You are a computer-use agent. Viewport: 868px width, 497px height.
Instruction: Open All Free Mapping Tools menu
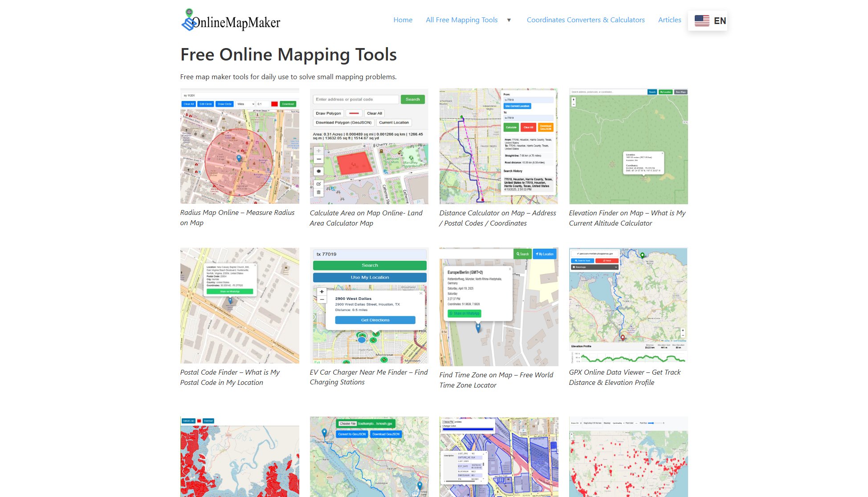point(461,20)
